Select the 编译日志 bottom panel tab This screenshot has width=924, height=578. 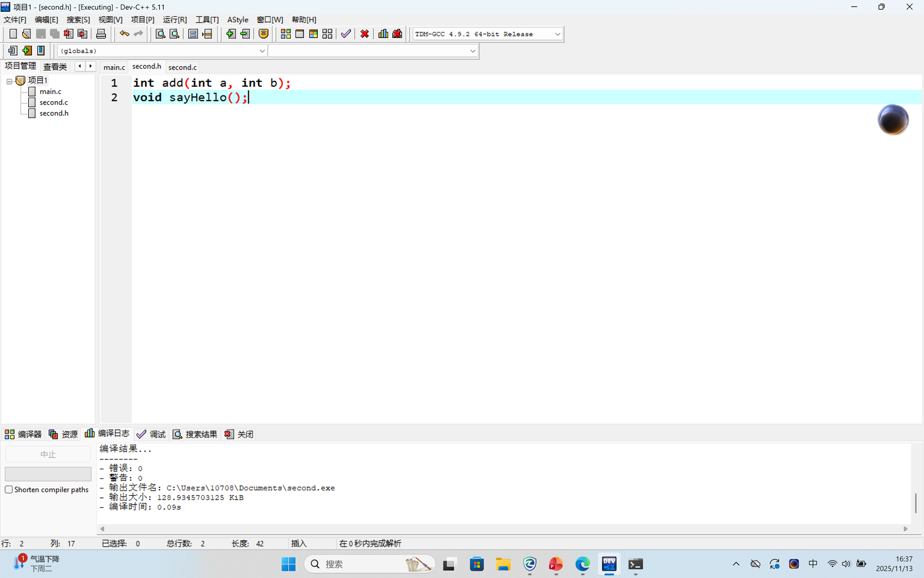tap(107, 433)
